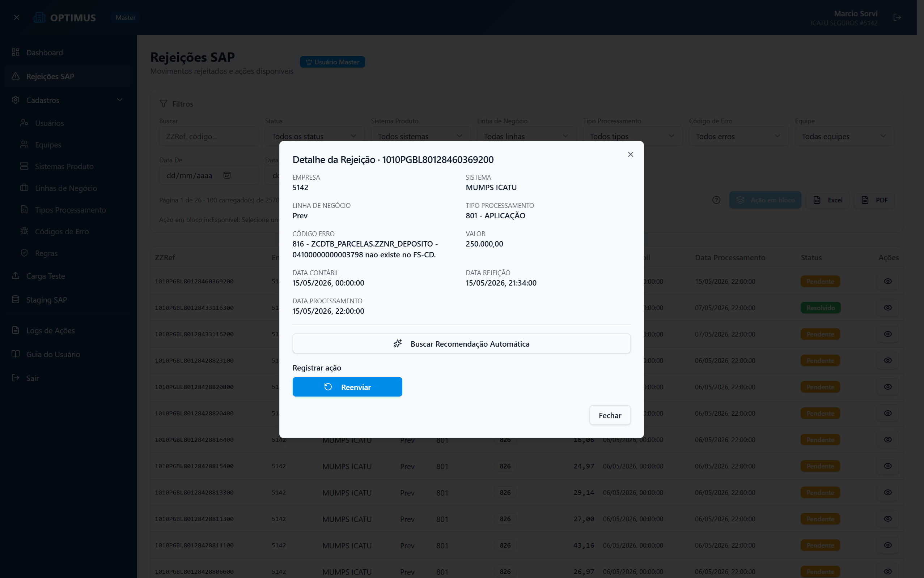Select Rejeições SAP in the sidebar
The height and width of the screenshot is (578, 924).
point(68,76)
